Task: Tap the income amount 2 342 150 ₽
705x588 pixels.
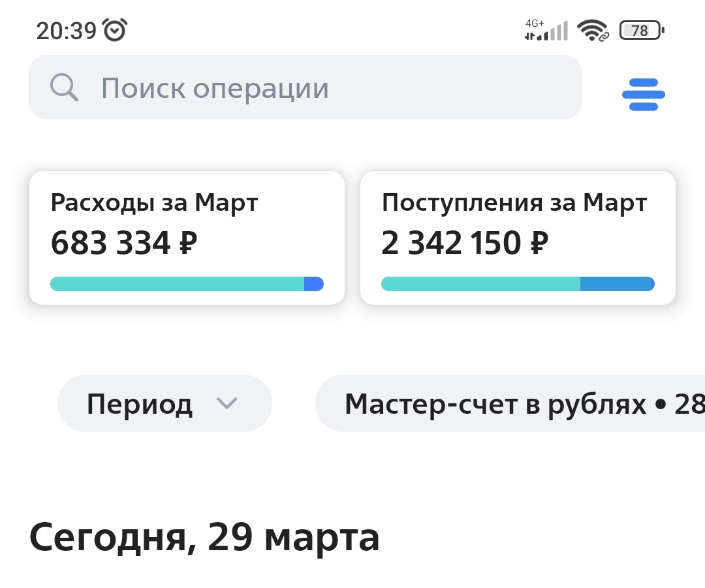Action: pos(464,243)
